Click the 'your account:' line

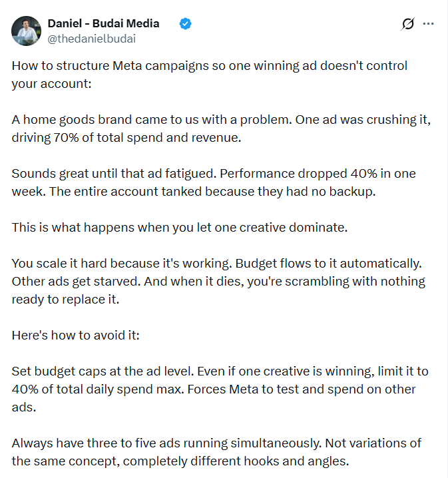click(51, 84)
